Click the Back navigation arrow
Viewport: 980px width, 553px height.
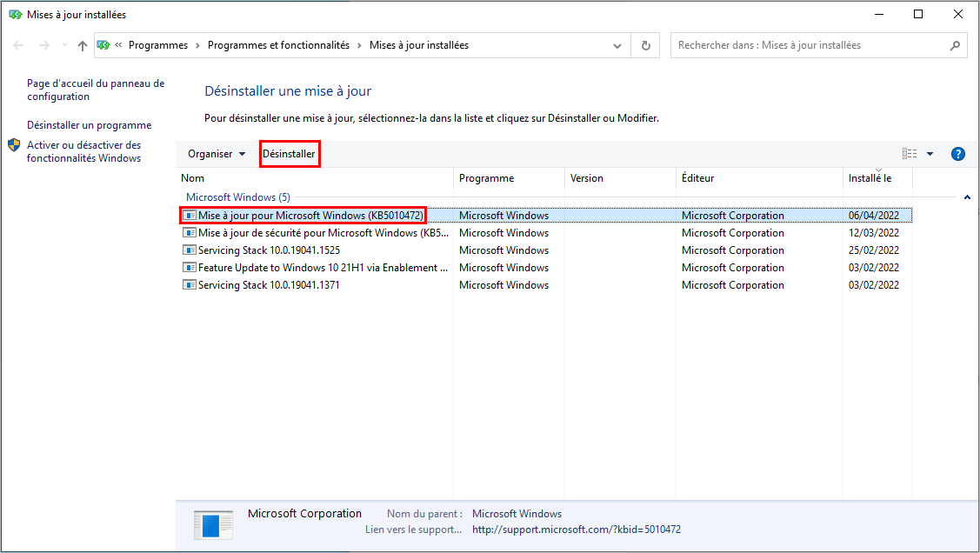click(x=19, y=45)
